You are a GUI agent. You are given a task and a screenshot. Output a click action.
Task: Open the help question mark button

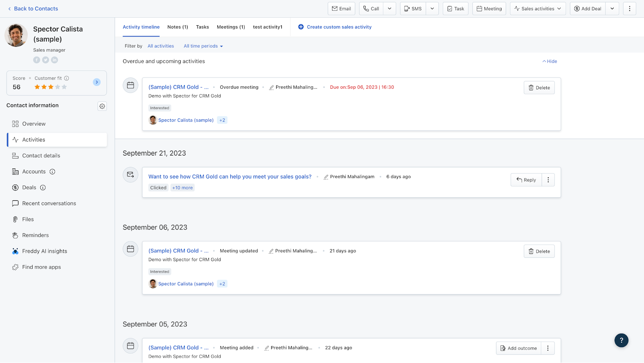click(621, 340)
